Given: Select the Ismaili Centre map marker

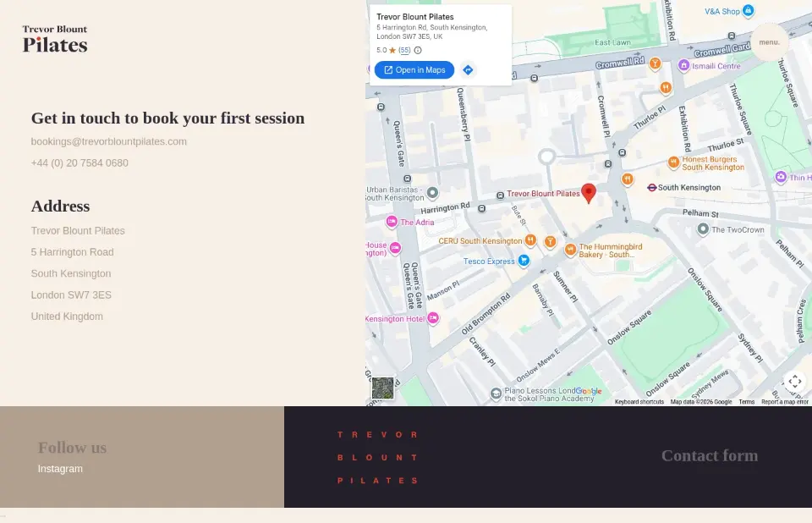Looking at the screenshot, I should click(x=683, y=66).
